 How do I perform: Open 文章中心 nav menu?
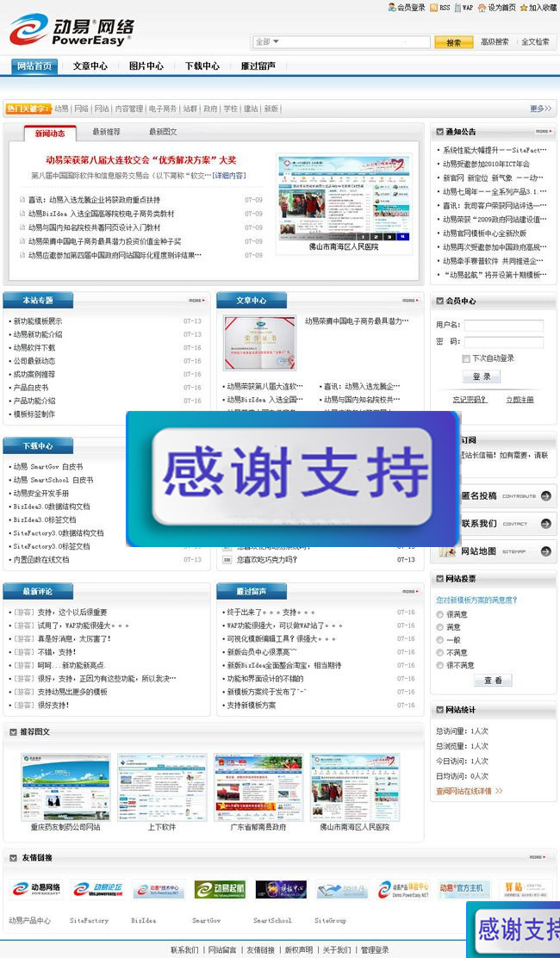coord(90,66)
